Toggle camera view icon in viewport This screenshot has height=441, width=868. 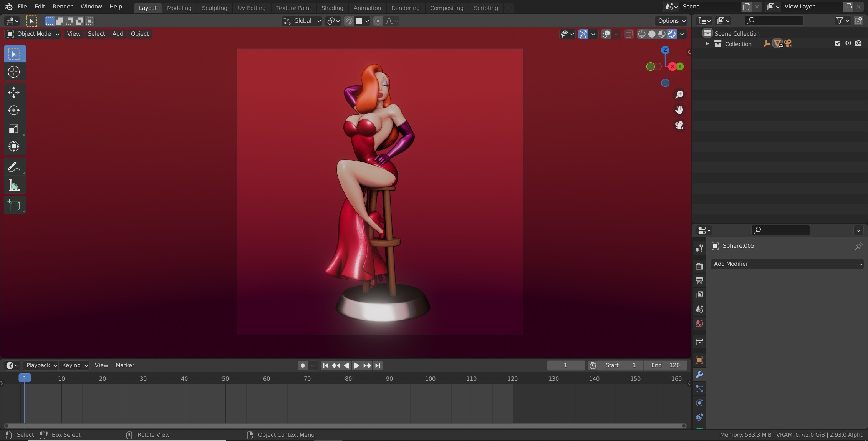(679, 126)
